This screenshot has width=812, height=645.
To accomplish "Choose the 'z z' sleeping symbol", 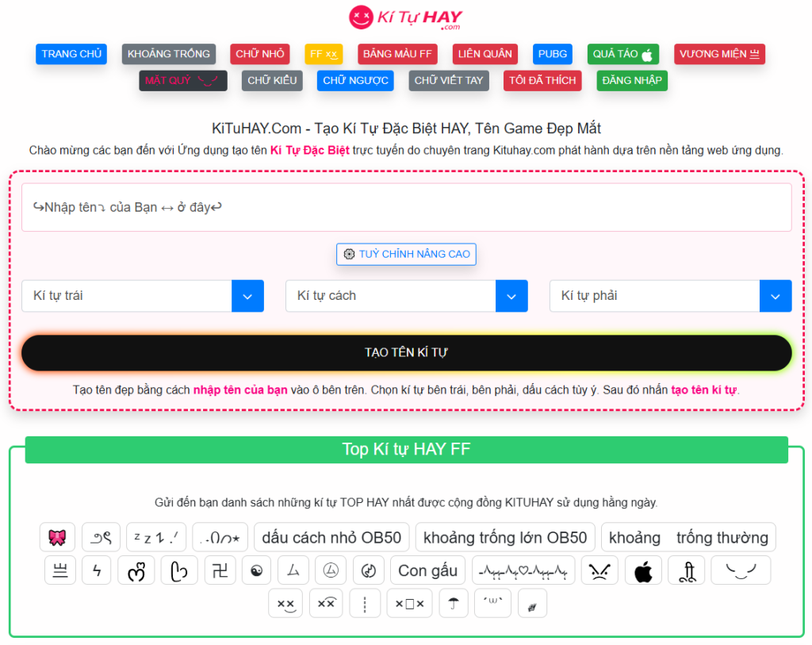I will tap(156, 537).
